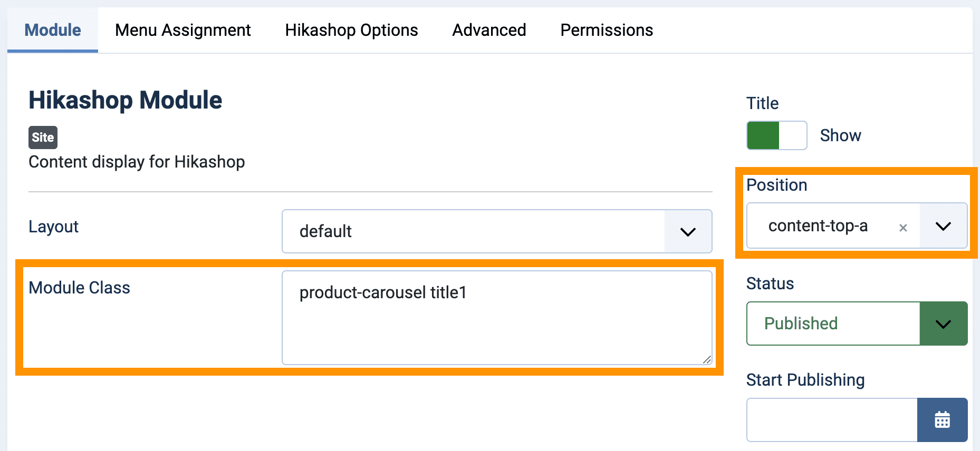Switch to the Menu Assignment tab
This screenshot has height=451, width=980.
[183, 30]
